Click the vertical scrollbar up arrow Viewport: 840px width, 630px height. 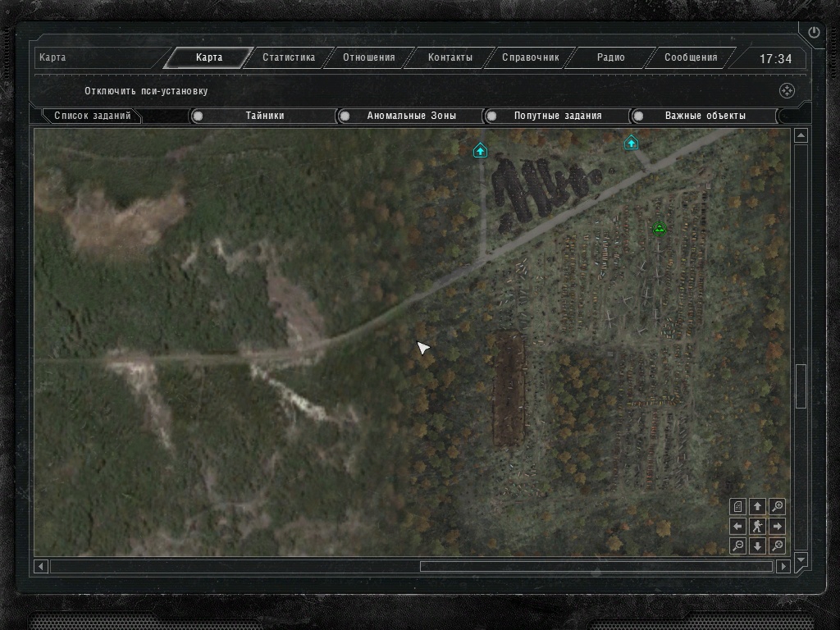pos(801,135)
